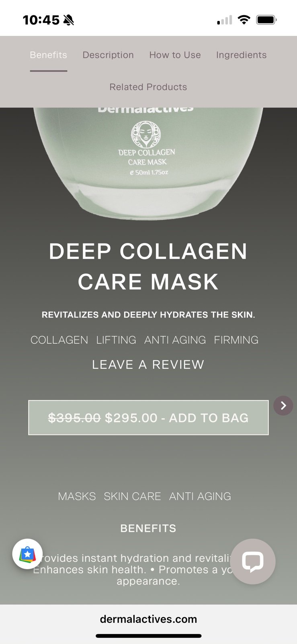Tap the face logo on the jar
Image resolution: width=297 pixels, height=644 pixels.
coord(146,135)
